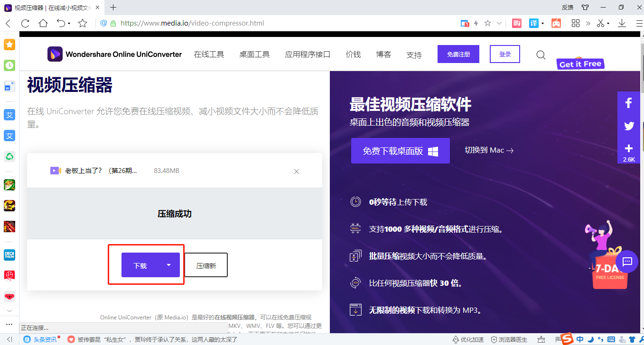Open 浏览器医生 in the status bar

click(509, 339)
